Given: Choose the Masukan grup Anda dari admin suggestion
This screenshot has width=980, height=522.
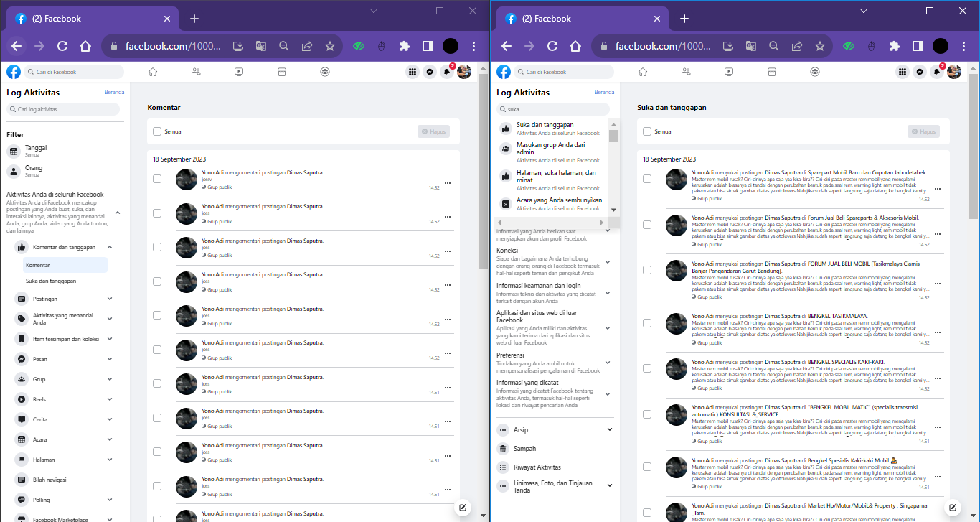Looking at the screenshot, I should [552, 152].
